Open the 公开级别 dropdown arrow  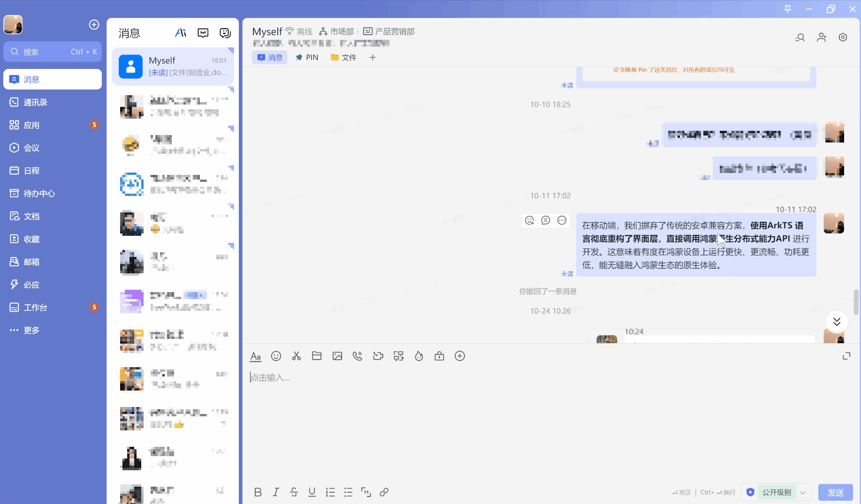tap(803, 492)
